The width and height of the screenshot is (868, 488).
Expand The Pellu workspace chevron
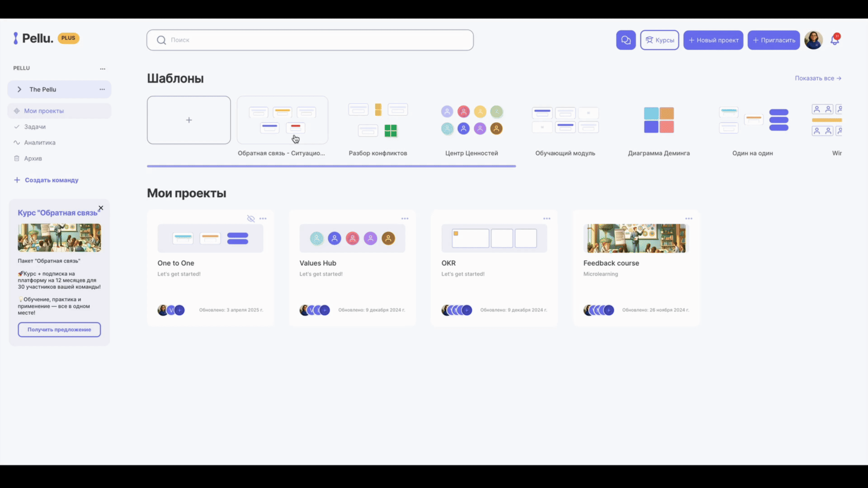[19, 89]
